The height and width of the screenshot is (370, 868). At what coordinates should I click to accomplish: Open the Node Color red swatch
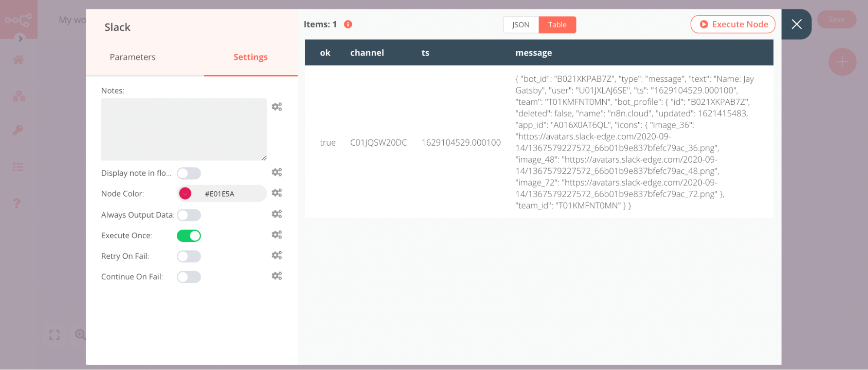185,193
